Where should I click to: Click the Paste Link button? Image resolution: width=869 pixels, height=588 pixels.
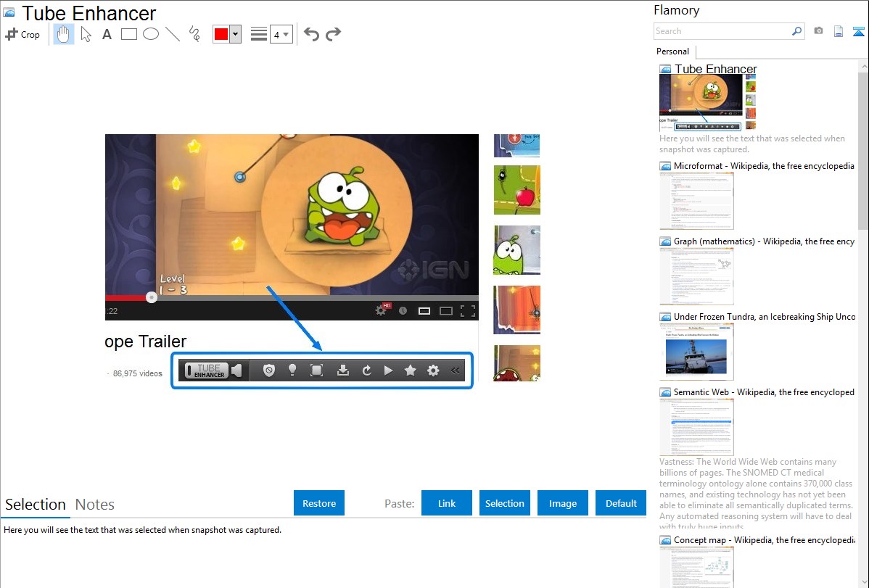tap(447, 503)
